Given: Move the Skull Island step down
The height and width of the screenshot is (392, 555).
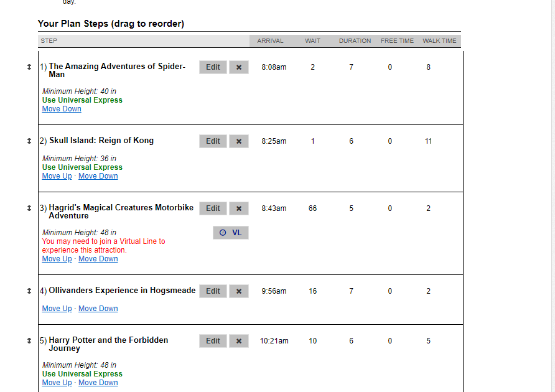Looking at the screenshot, I should pyautogui.click(x=98, y=176).
